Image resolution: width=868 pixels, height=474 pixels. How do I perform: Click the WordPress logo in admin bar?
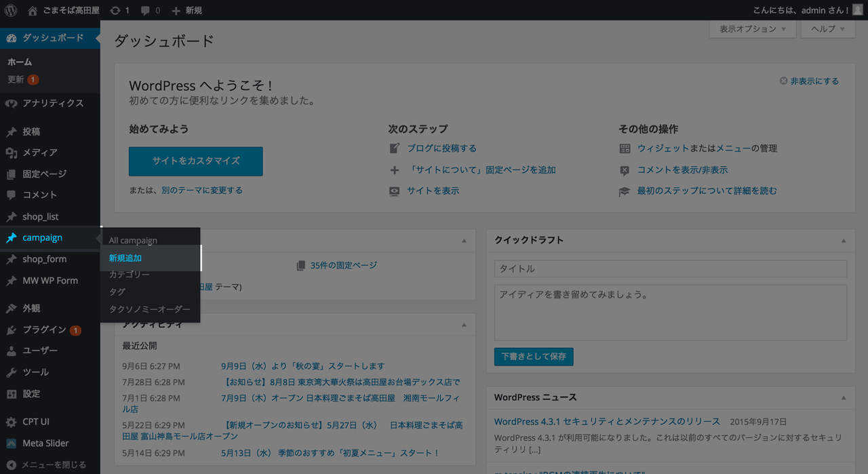[11, 10]
